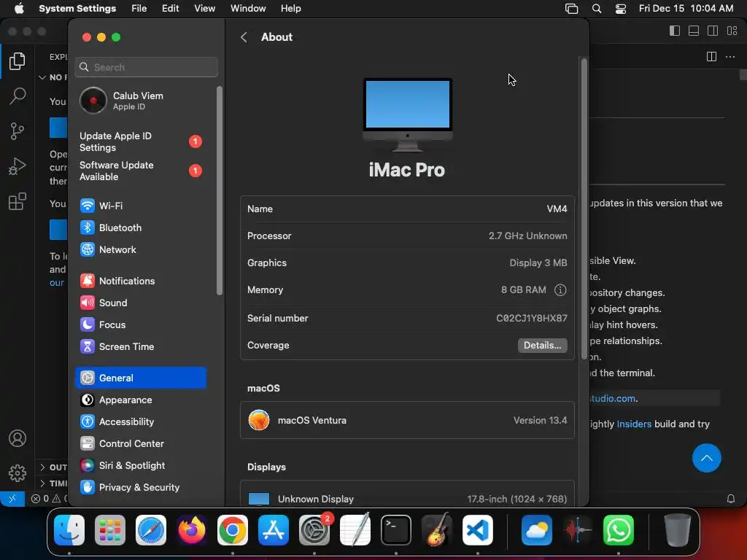Open GarageBand from the Dock
The height and width of the screenshot is (560, 747).
coord(437,530)
